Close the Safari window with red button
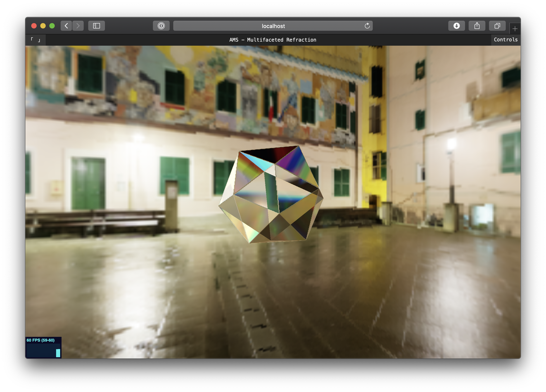 pos(34,26)
